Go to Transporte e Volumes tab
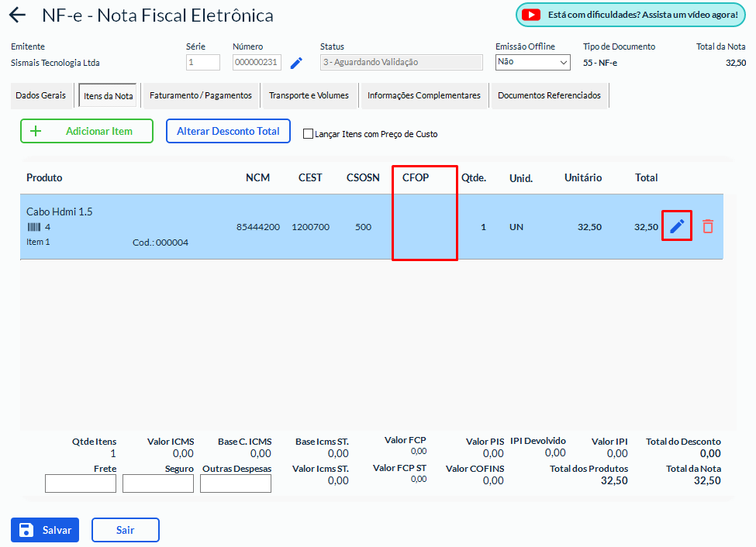The height and width of the screenshot is (547, 756). (309, 95)
